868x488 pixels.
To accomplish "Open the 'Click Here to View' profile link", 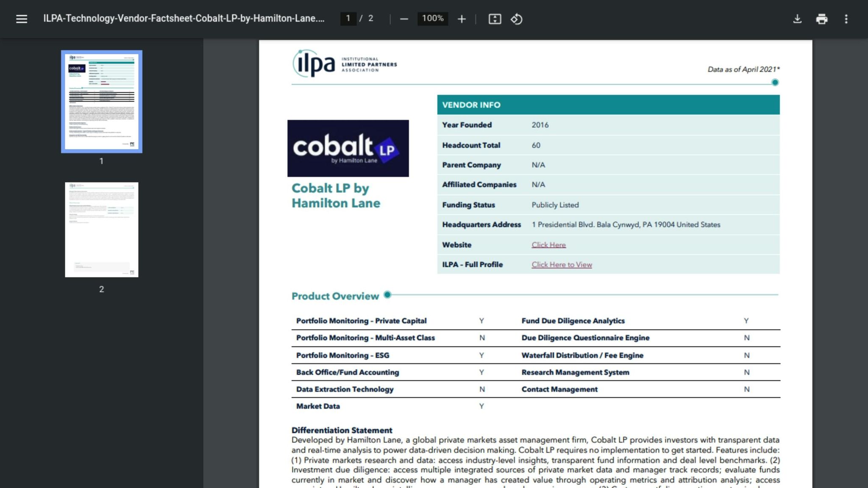I will click(x=562, y=265).
